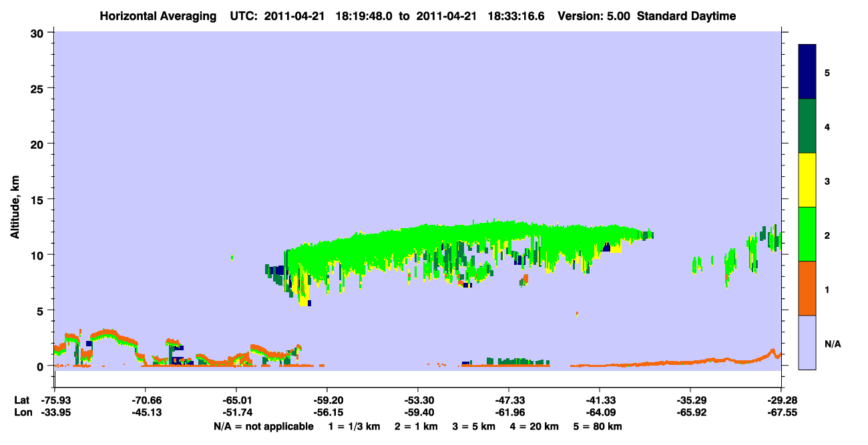Click the latitude value -47.33
Viewport: 868px width, 445px height.
click(509, 400)
